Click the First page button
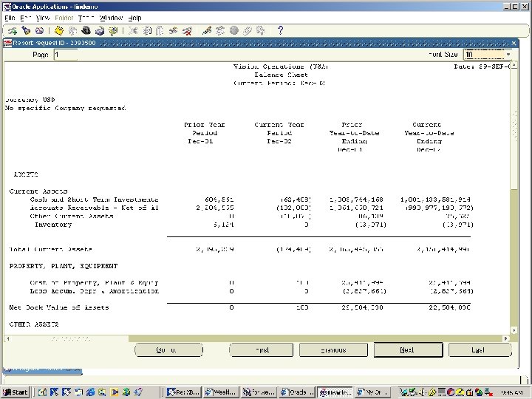The height and width of the screenshot is (399, 532). point(262,349)
